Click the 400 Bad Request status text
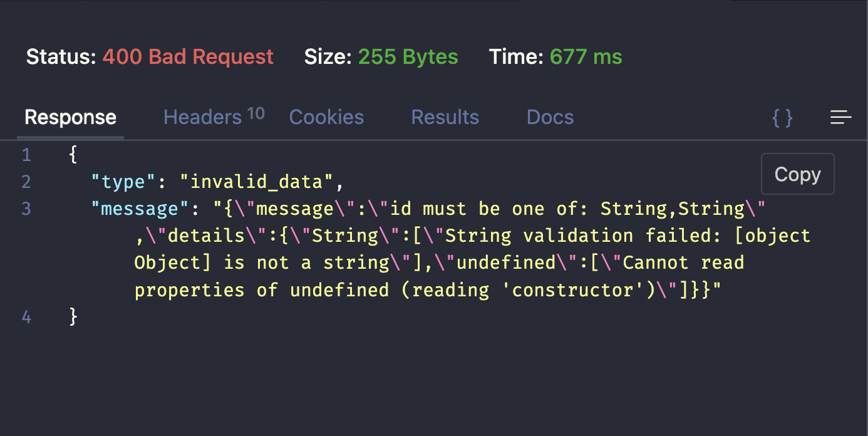Screen dimensions: 868x436 point(188,56)
